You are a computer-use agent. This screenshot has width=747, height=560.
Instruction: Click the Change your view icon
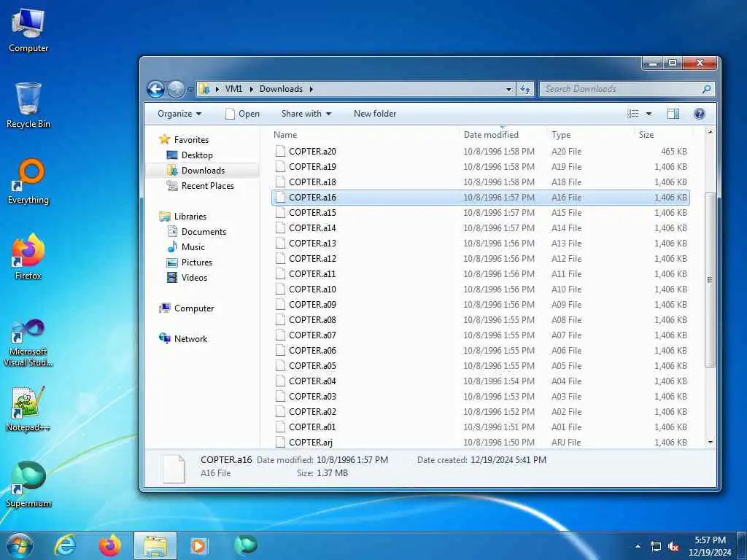632,114
